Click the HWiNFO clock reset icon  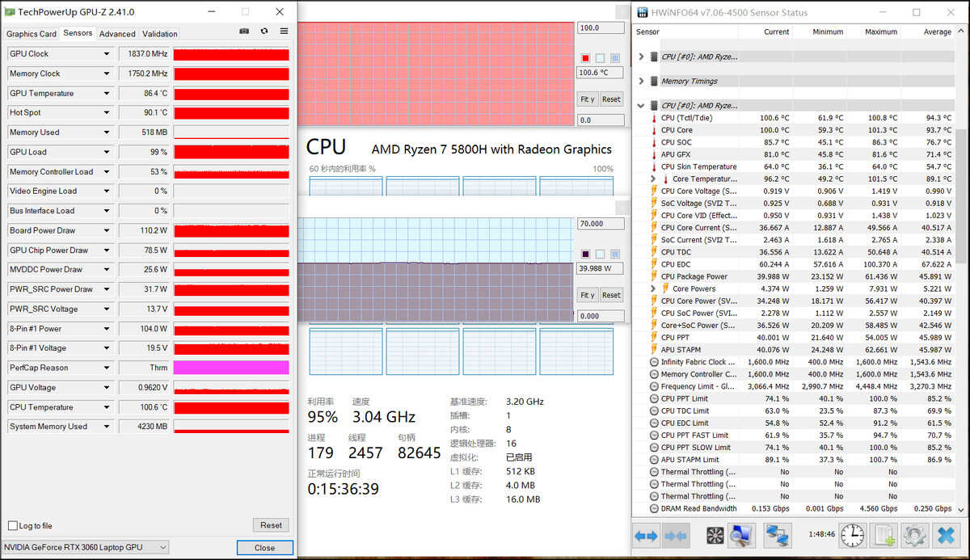(x=852, y=535)
